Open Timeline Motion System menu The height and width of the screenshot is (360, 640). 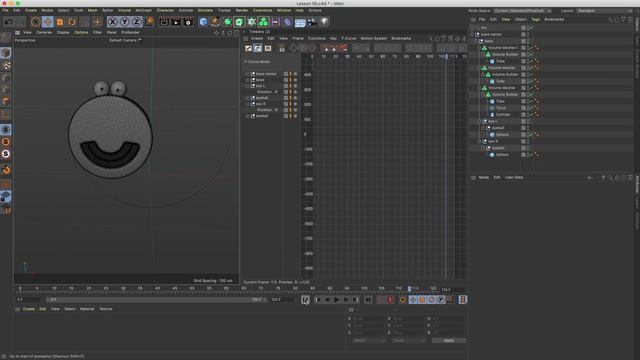(373, 38)
